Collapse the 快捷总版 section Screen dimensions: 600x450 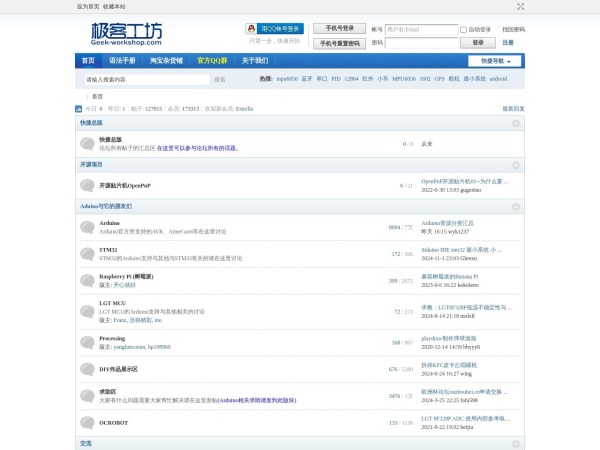point(516,123)
